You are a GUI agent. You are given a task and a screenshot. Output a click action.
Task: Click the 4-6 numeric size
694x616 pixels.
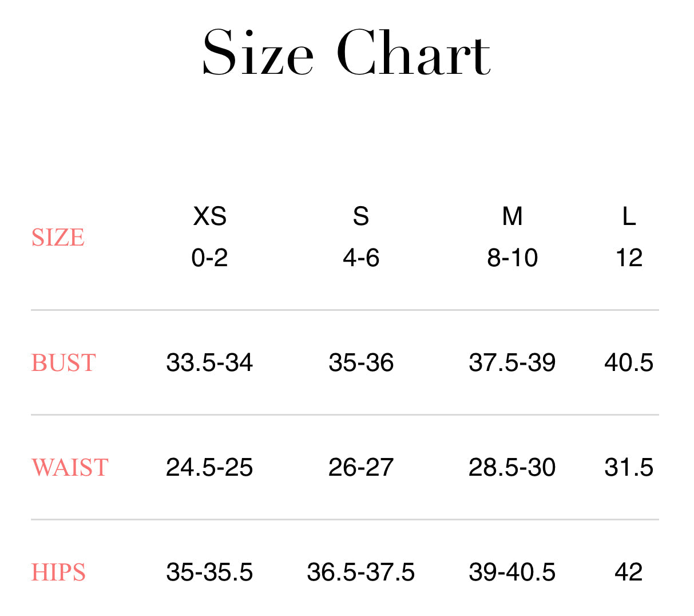[360, 258]
